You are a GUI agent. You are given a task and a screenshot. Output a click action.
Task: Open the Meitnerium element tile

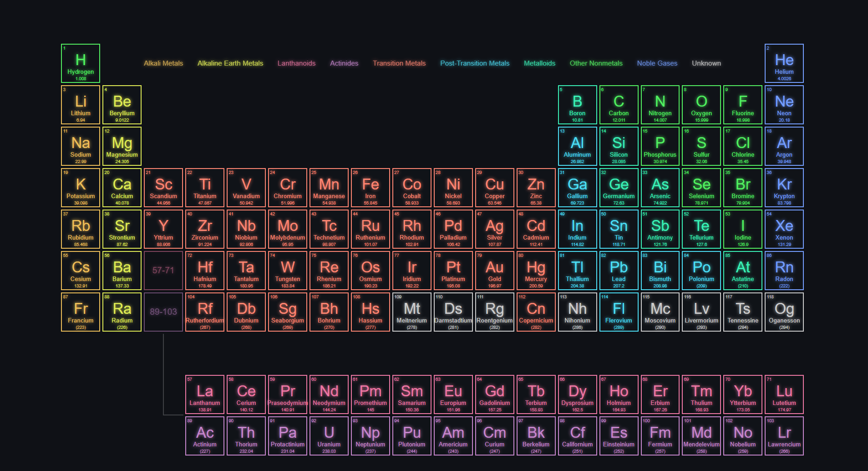click(x=412, y=312)
